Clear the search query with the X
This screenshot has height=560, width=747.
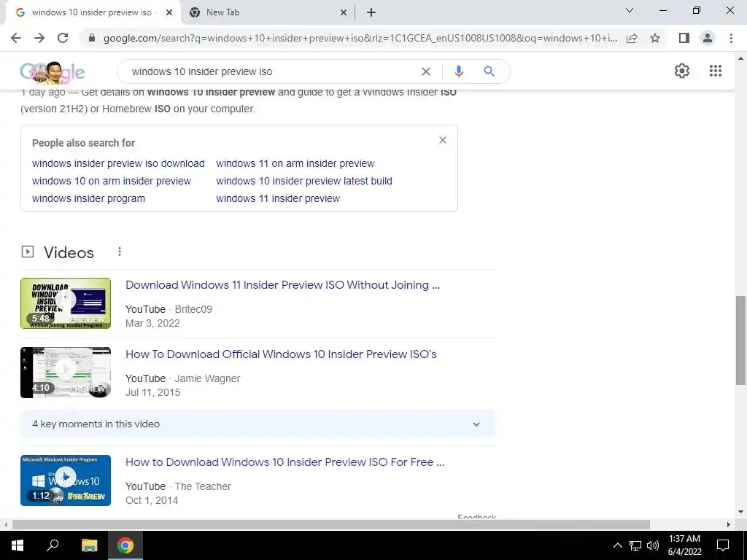click(426, 71)
